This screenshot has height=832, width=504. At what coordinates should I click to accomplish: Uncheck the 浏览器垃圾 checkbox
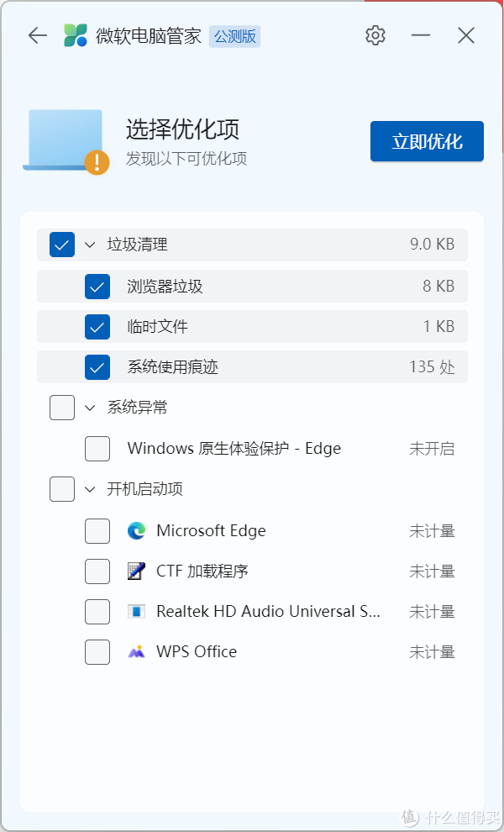point(97,287)
